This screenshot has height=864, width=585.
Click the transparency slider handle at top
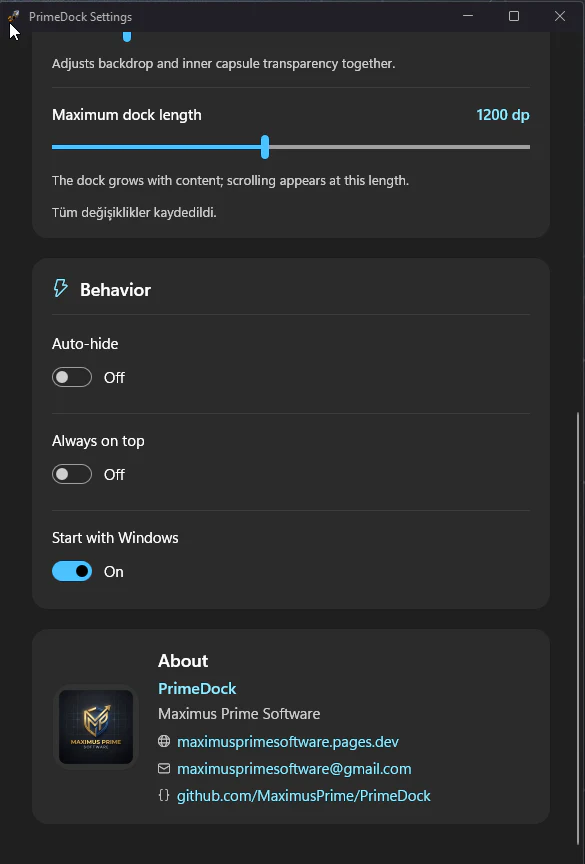point(127,36)
